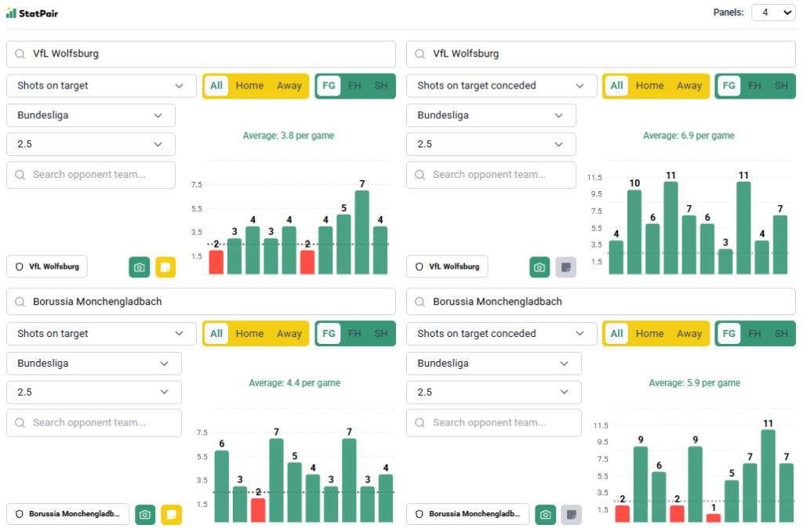Click camera icon in Wolfsburg shots on target panel

click(x=139, y=267)
